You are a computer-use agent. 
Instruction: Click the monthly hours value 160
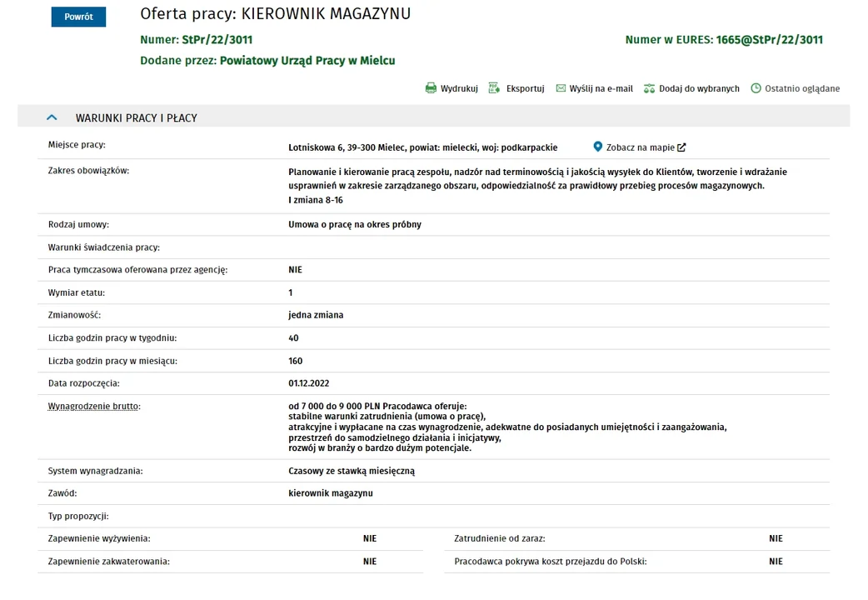(296, 361)
